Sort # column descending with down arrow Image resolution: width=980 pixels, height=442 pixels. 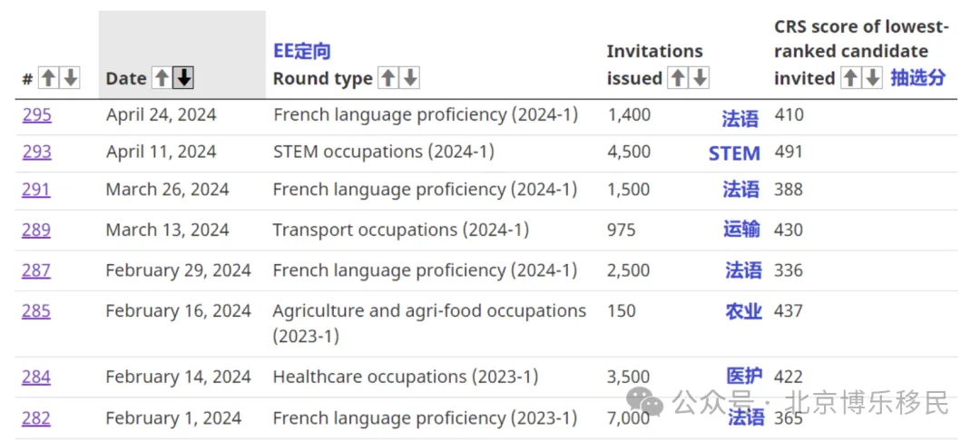click(71, 78)
